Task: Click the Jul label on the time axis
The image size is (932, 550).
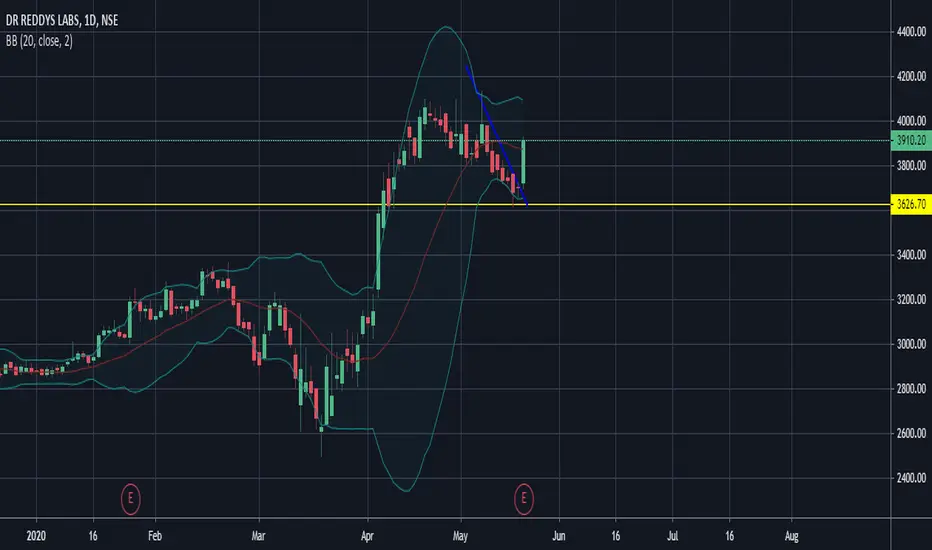Action: pos(672,536)
